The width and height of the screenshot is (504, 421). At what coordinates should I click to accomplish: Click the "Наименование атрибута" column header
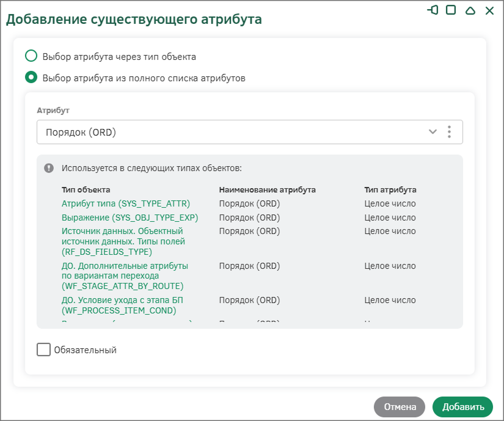267,190
